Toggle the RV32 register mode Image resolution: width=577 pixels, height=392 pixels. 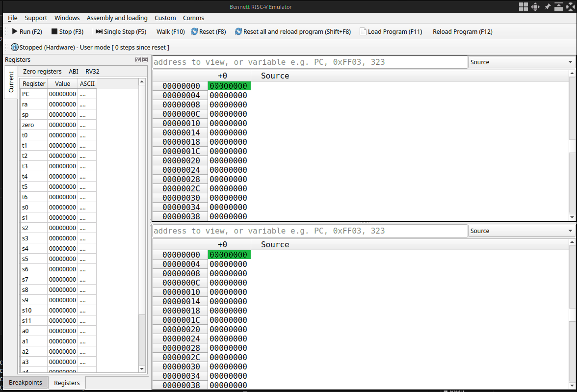pyautogui.click(x=92, y=72)
